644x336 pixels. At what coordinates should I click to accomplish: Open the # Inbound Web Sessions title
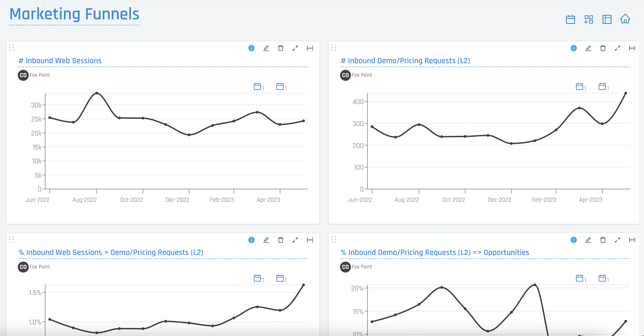60,60
